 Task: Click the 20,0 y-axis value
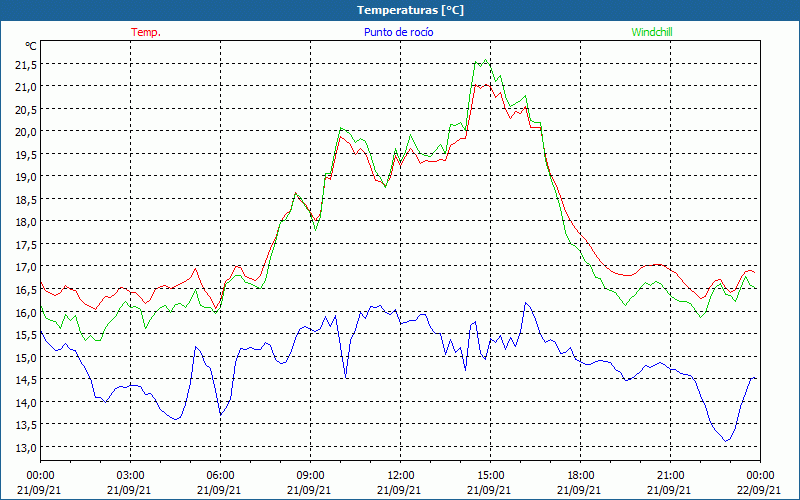point(26,132)
